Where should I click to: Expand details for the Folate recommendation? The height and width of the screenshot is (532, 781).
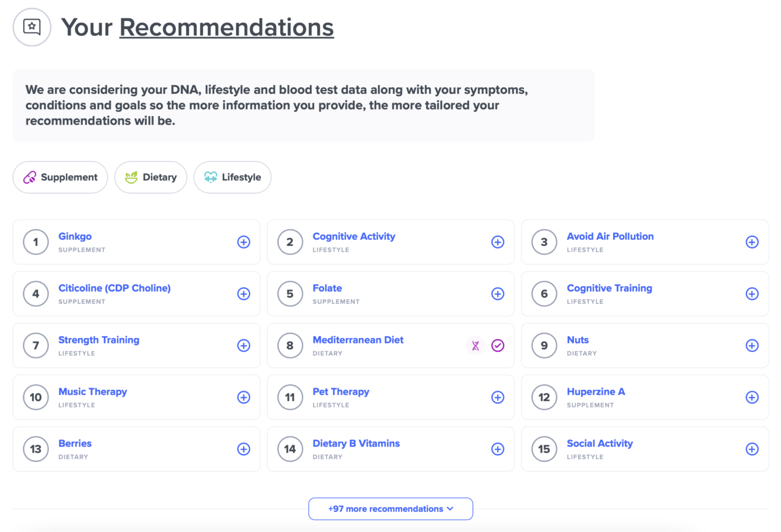click(497, 293)
